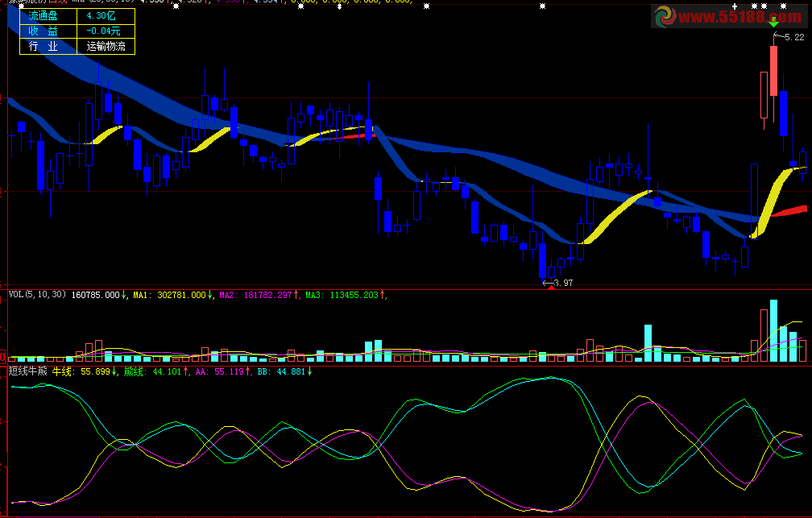The width and height of the screenshot is (812, 518).
Task: Click the 3.97 low price label
Action: pos(563,283)
